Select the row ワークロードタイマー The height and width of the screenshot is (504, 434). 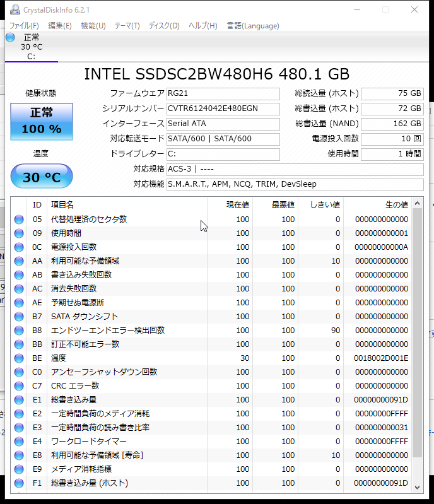(211, 442)
